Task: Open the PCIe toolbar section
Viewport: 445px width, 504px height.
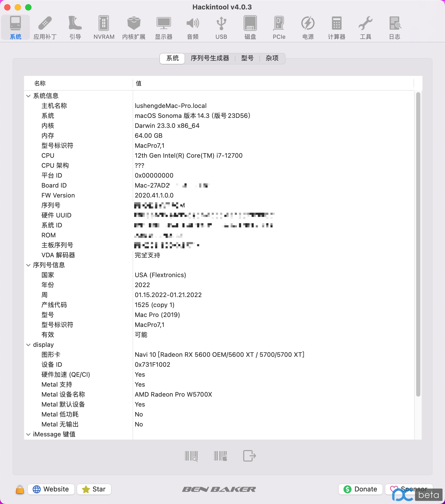Action: click(279, 28)
